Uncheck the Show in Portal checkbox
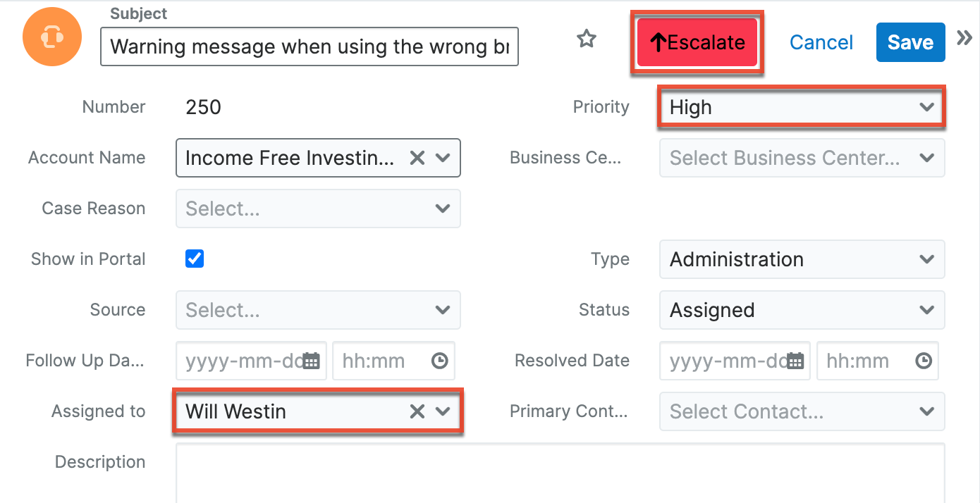This screenshot has height=503, width=980. pos(194,259)
